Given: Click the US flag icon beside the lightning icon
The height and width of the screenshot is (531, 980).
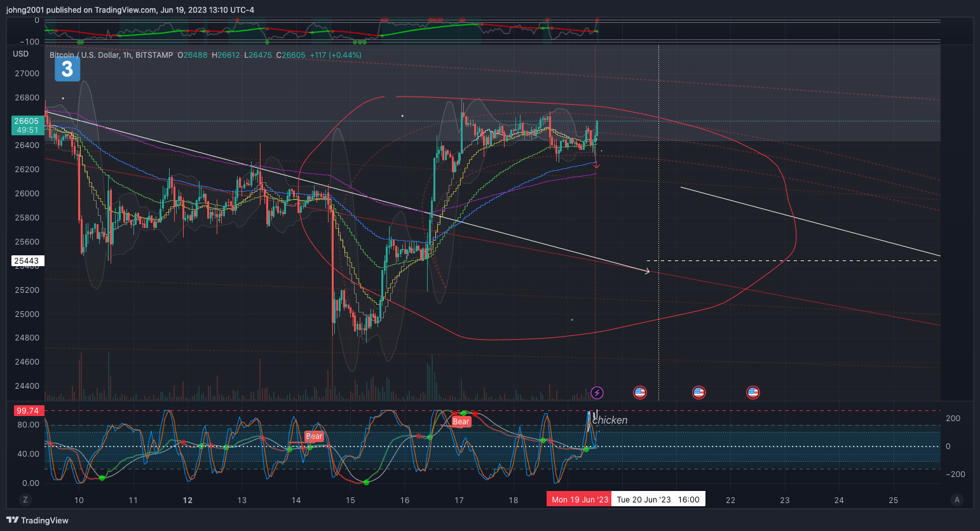Looking at the screenshot, I should click(640, 393).
